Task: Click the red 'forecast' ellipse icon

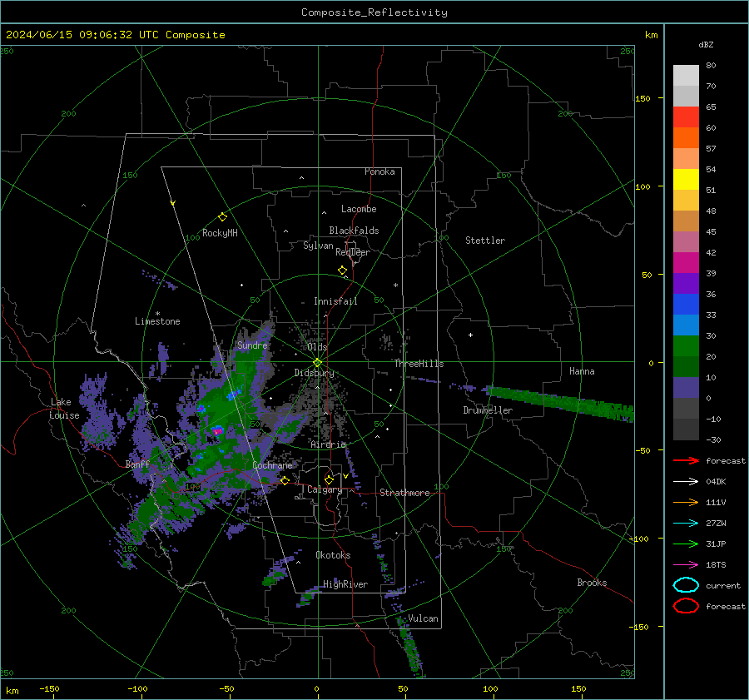Action: pos(686,606)
